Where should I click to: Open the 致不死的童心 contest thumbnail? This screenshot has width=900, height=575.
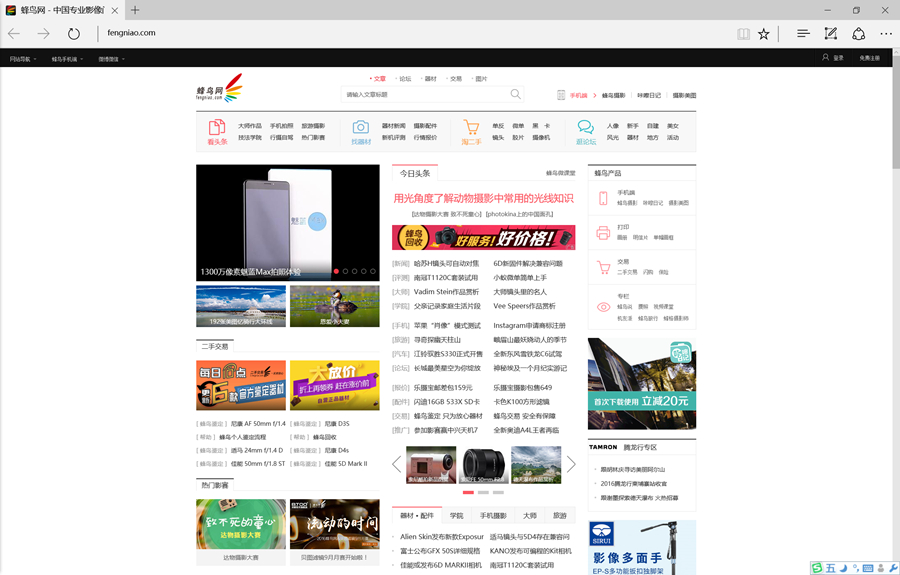pos(240,524)
